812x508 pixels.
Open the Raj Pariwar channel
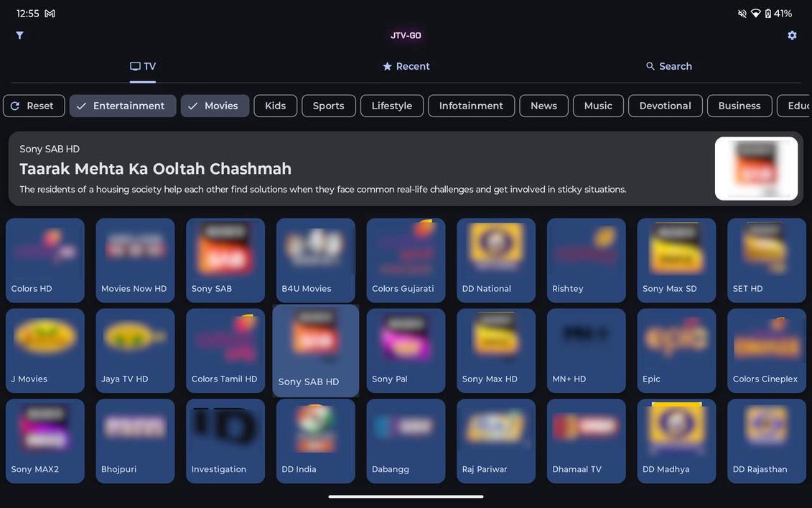click(x=496, y=440)
